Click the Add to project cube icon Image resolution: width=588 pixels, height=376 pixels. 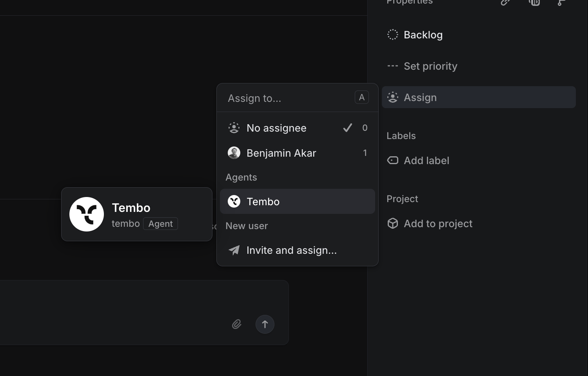392,223
